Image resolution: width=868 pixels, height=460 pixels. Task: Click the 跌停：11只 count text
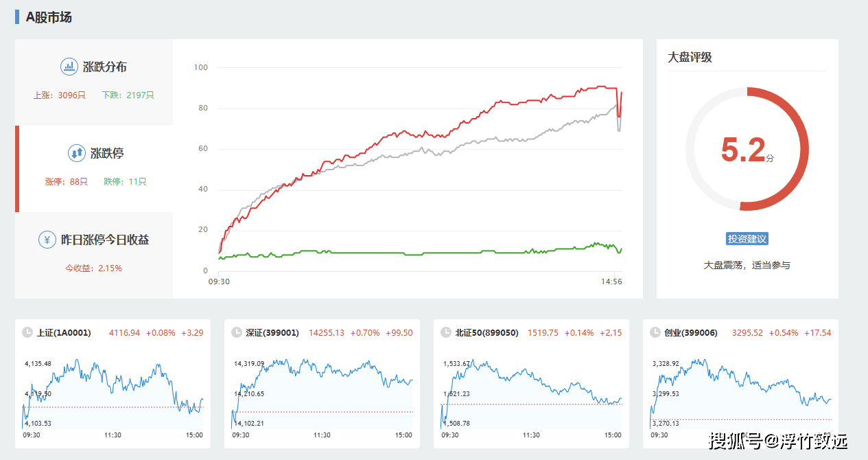tap(125, 182)
